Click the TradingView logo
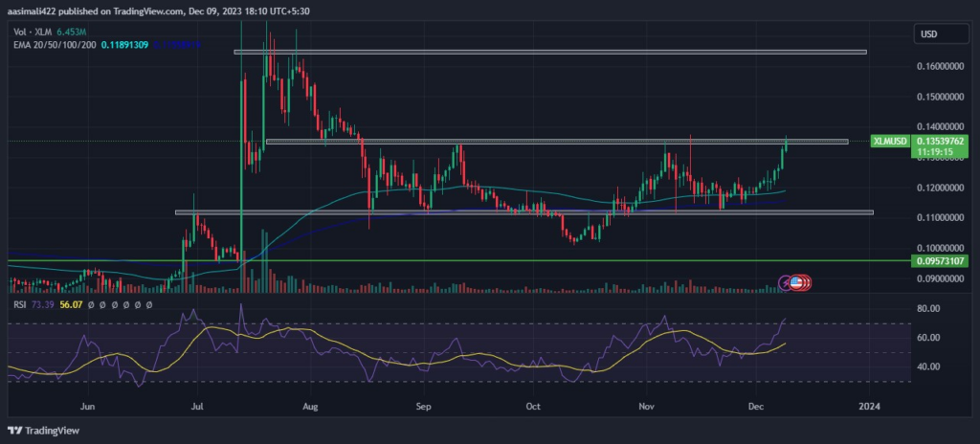 click(44, 431)
